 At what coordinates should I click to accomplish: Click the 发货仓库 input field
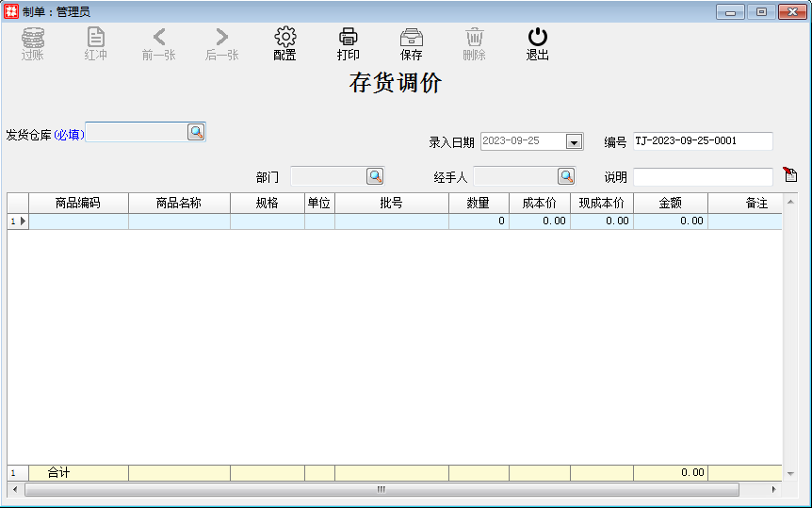136,133
